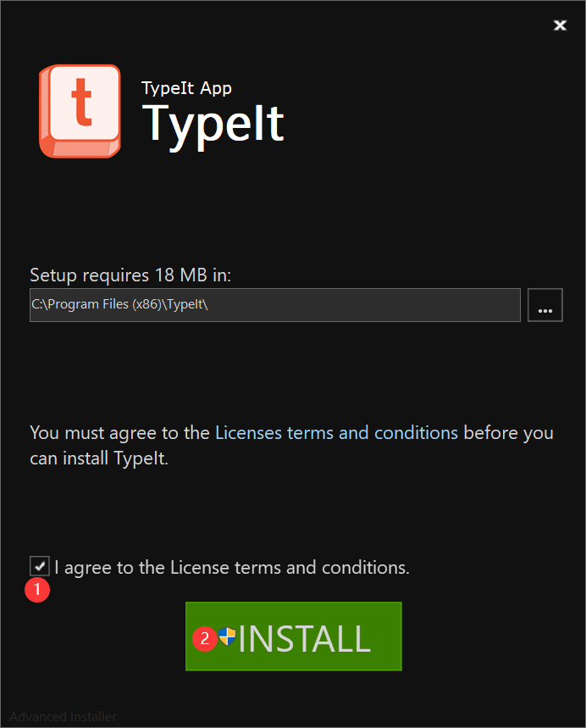586x728 pixels.
Task: Click the "TypeIt App" subtitle text
Action: tap(186, 88)
